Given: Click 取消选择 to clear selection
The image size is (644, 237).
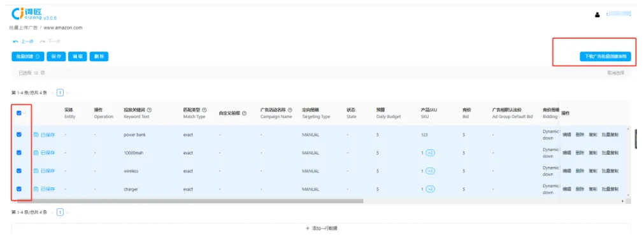Looking at the screenshot, I should (x=616, y=73).
